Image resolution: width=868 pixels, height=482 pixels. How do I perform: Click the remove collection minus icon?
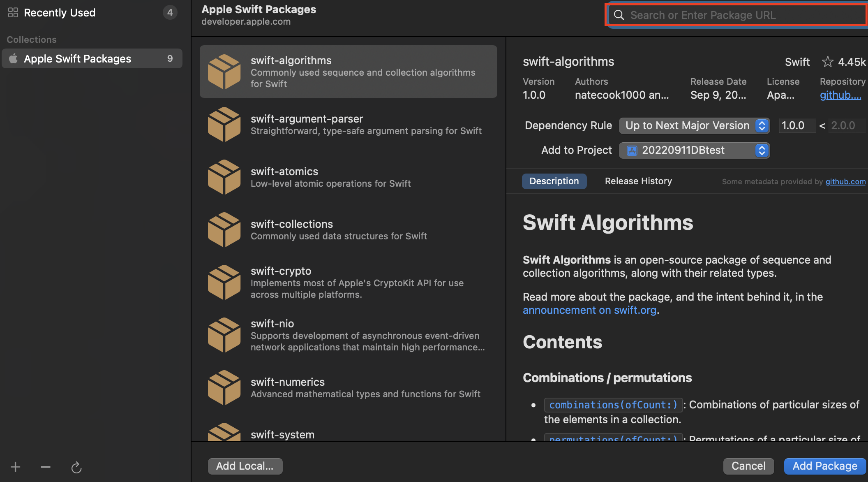click(x=46, y=467)
